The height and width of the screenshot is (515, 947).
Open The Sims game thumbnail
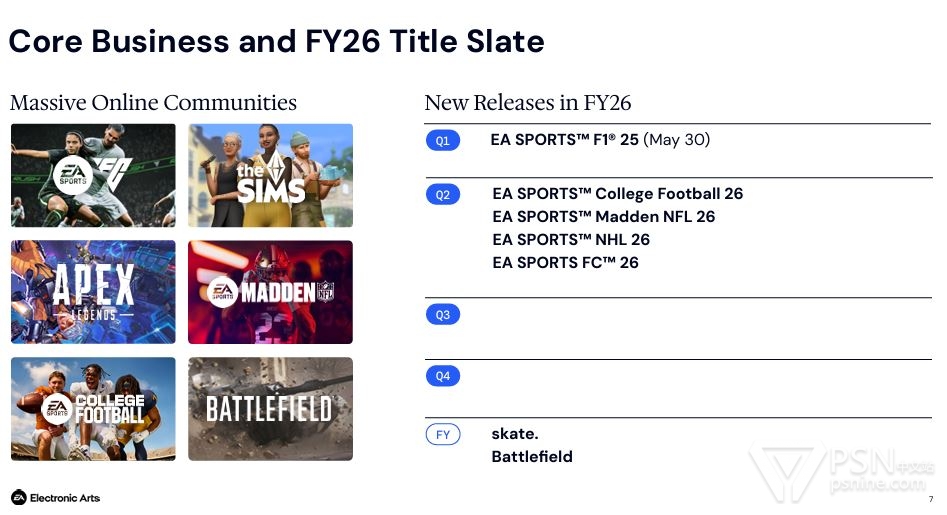[271, 175]
